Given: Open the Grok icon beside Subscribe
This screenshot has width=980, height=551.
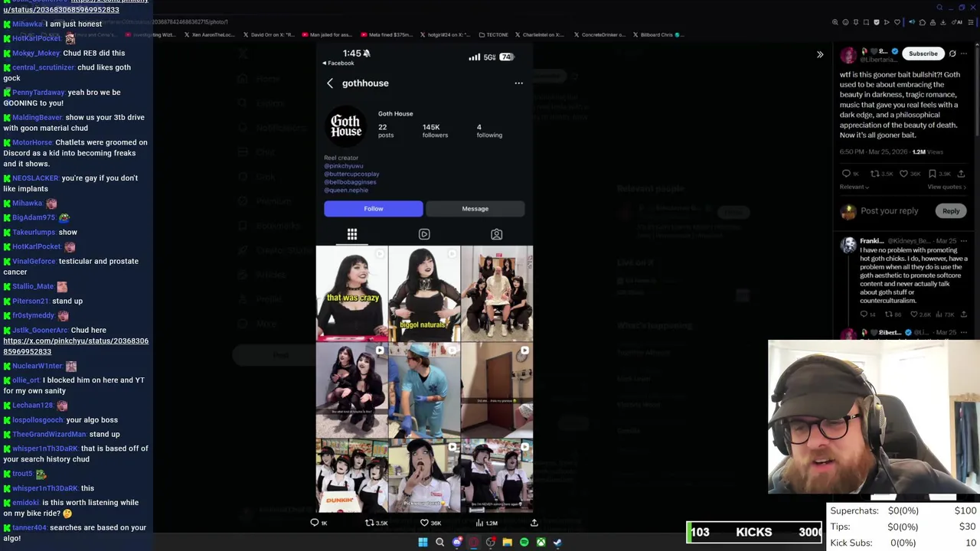Looking at the screenshot, I should [952, 54].
